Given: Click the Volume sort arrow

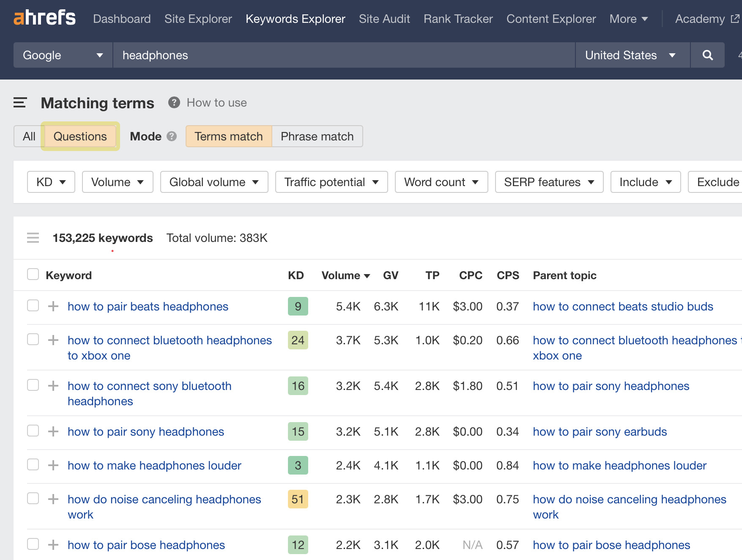Looking at the screenshot, I should point(367,275).
